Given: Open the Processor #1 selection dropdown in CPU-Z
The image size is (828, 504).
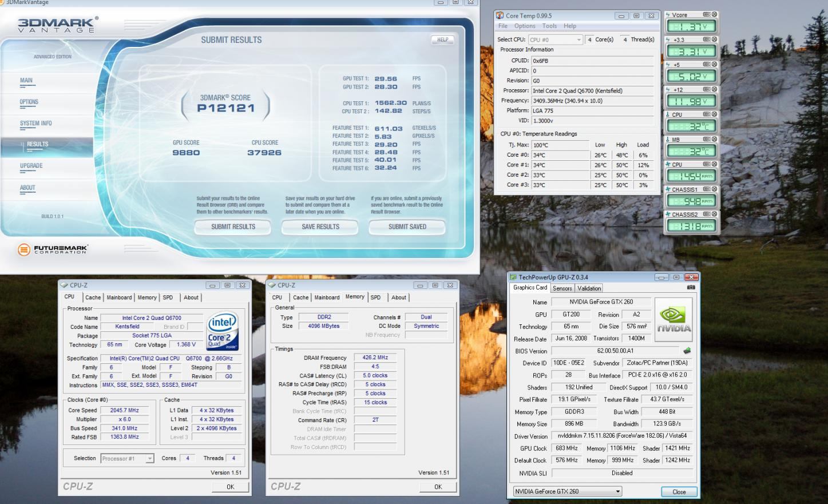Looking at the screenshot, I should coord(127,458).
